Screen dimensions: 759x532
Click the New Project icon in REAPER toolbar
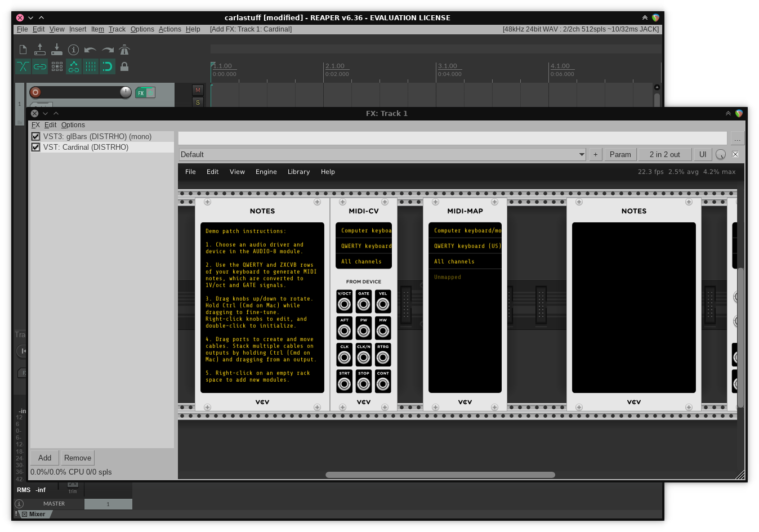(23, 50)
